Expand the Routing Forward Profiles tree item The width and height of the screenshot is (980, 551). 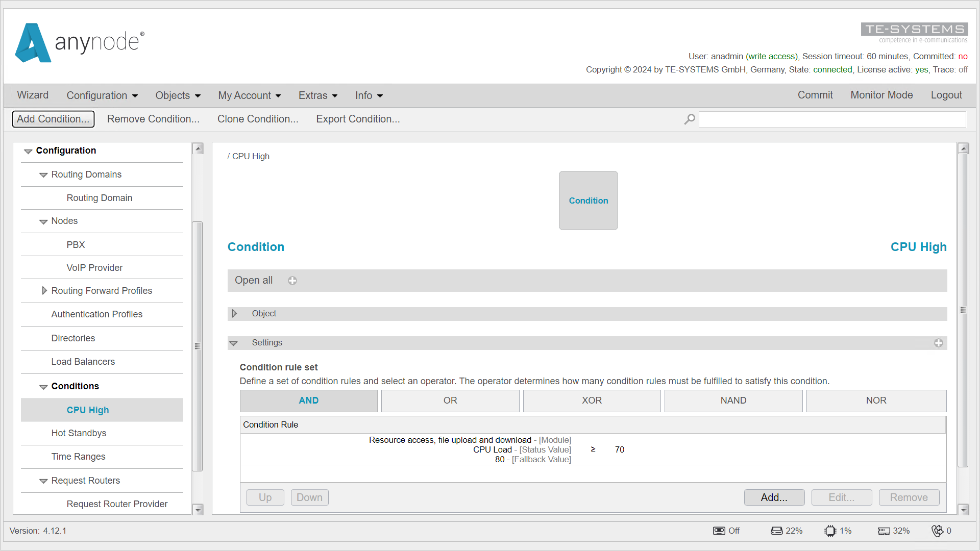[x=44, y=291]
